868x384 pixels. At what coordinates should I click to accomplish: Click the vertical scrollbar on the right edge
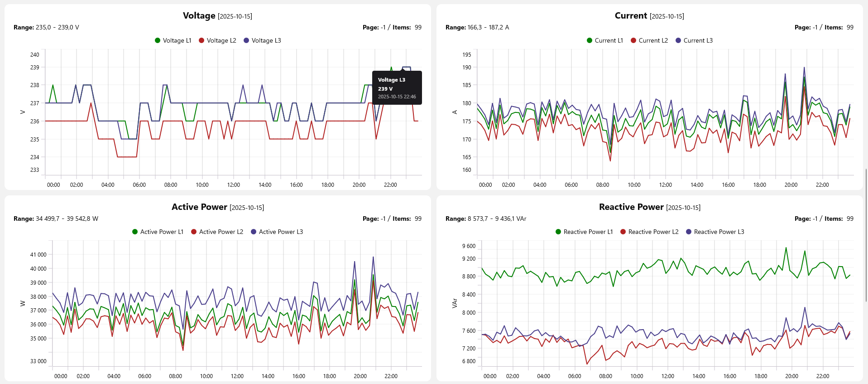pyautogui.click(x=866, y=235)
